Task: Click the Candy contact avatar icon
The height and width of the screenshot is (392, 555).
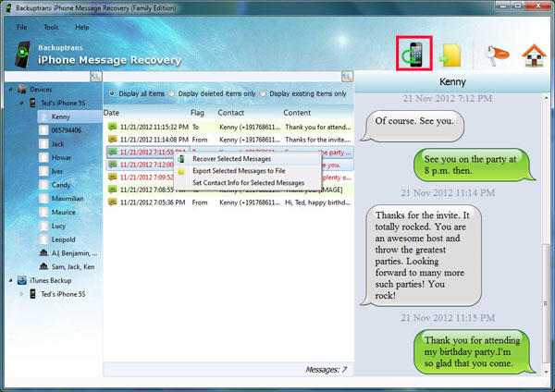Action: coord(43,185)
